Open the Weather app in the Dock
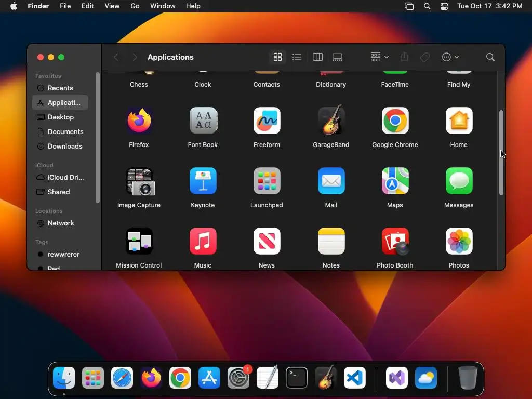Screen dimensions: 532x399 pos(426,378)
